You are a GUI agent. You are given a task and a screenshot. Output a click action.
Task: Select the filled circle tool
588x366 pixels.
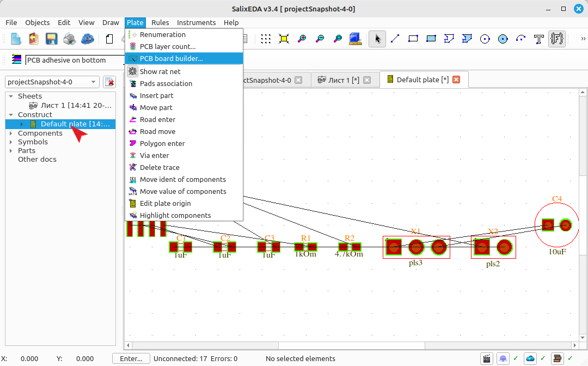(503, 39)
